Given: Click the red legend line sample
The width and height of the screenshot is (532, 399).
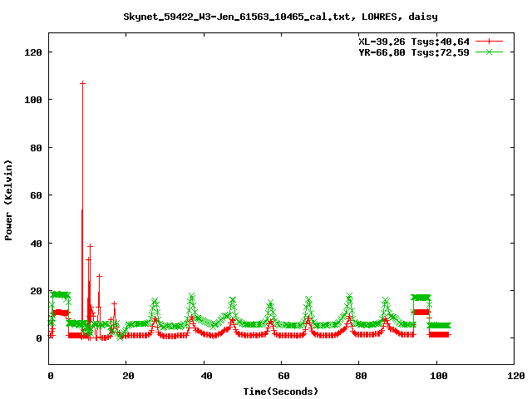Looking at the screenshot, I should [x=489, y=42].
